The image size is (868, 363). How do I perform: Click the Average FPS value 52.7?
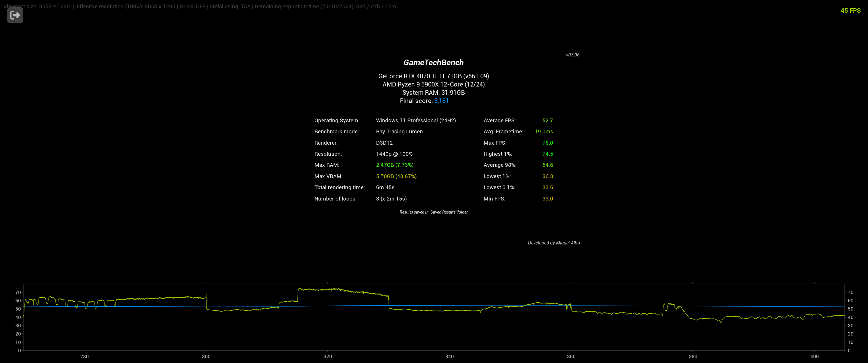(x=547, y=121)
